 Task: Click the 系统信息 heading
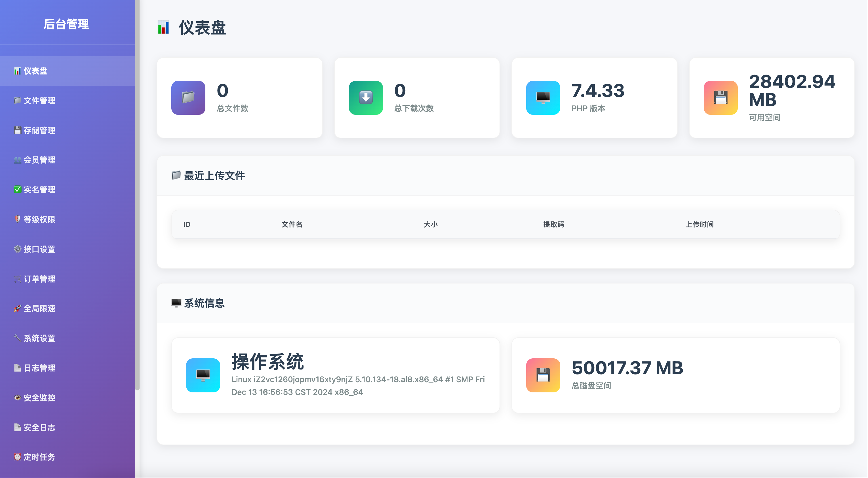coord(204,303)
